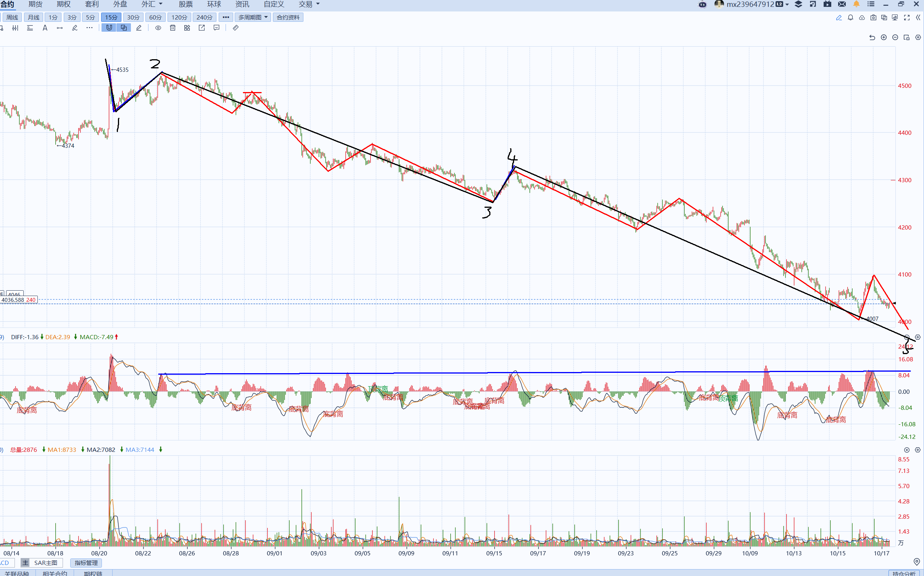
Task: Click the ruler measurement tool
Action: (235, 28)
